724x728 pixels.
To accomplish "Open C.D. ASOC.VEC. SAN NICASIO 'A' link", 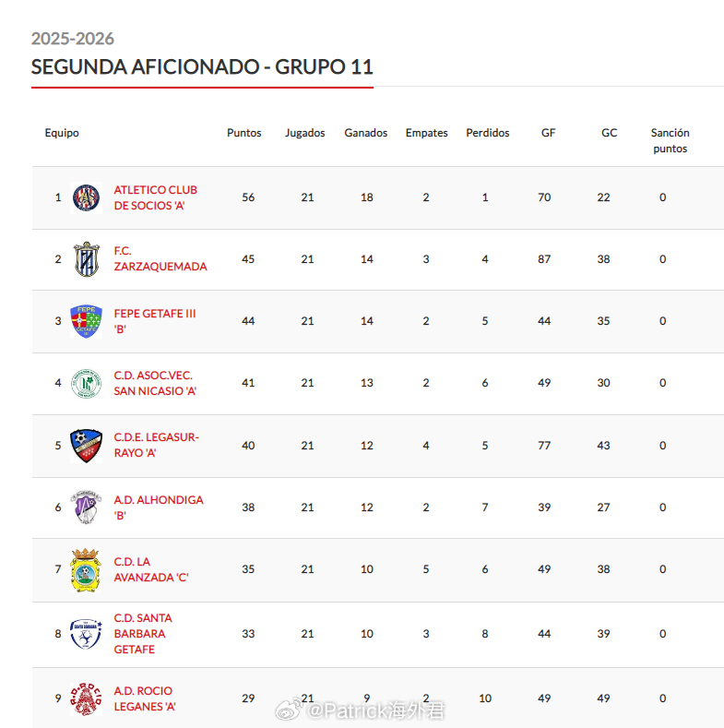I will [x=155, y=383].
